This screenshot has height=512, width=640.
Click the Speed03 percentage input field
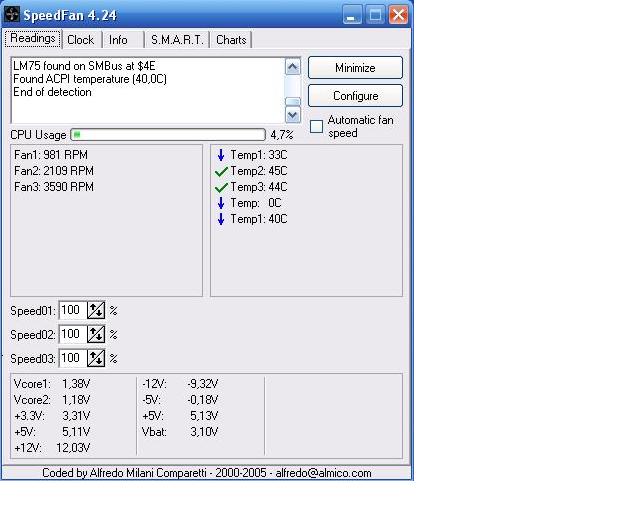73,358
